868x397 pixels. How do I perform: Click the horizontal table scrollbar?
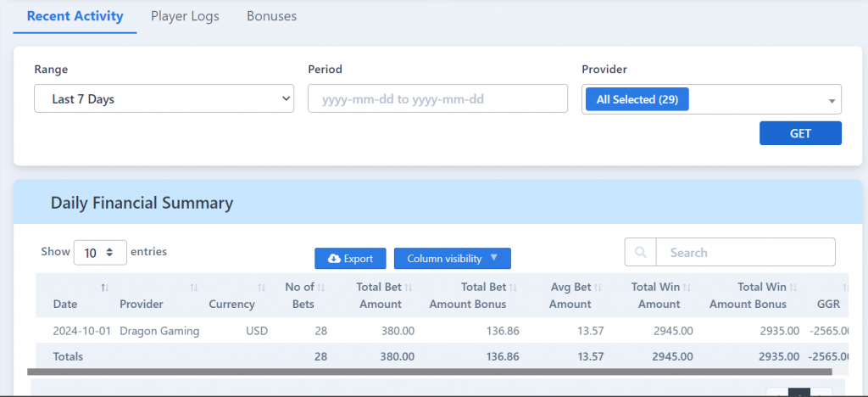(430, 372)
